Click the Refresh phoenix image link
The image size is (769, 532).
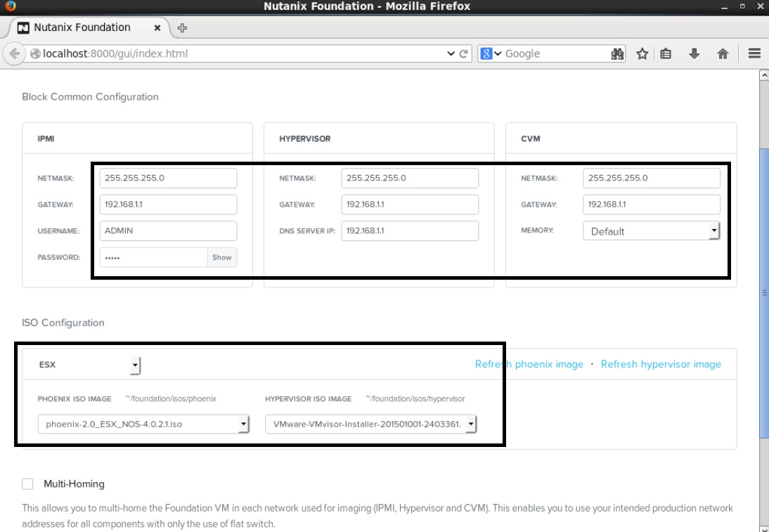(529, 364)
